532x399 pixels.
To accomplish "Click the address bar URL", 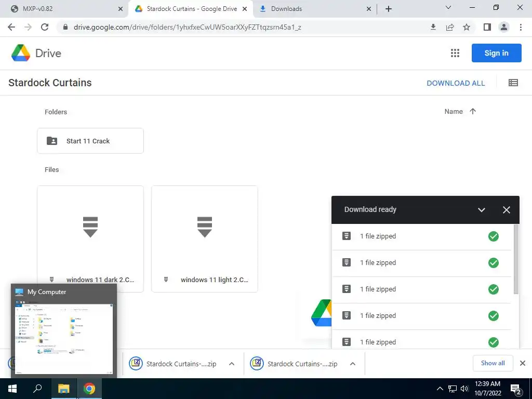I will pos(187,27).
